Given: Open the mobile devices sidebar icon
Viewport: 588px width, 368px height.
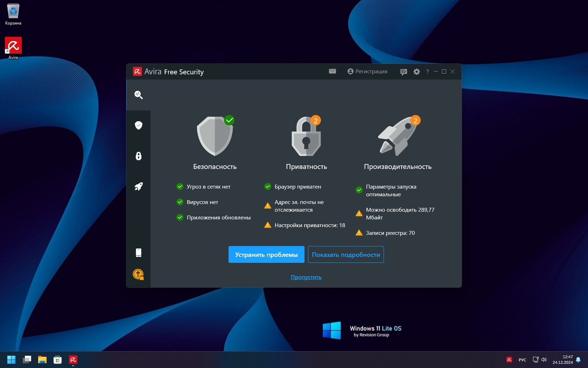Looking at the screenshot, I should tap(139, 253).
